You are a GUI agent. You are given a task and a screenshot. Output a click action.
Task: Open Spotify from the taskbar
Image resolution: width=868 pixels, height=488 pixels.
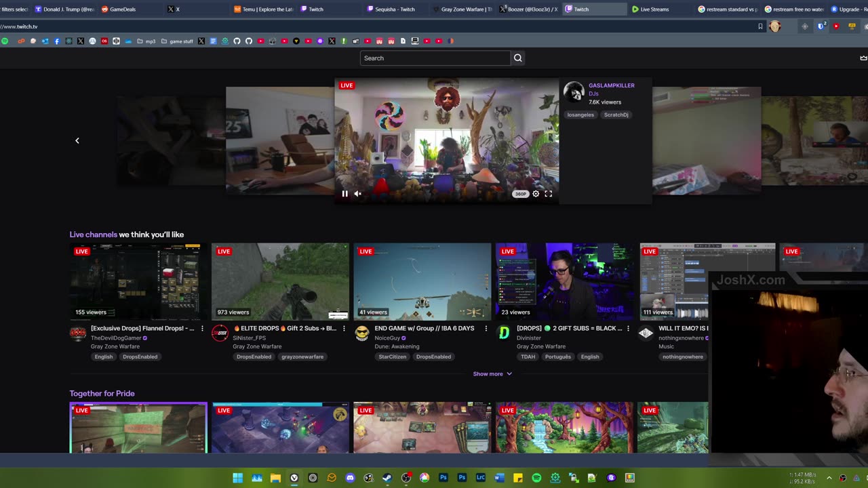coord(536,478)
